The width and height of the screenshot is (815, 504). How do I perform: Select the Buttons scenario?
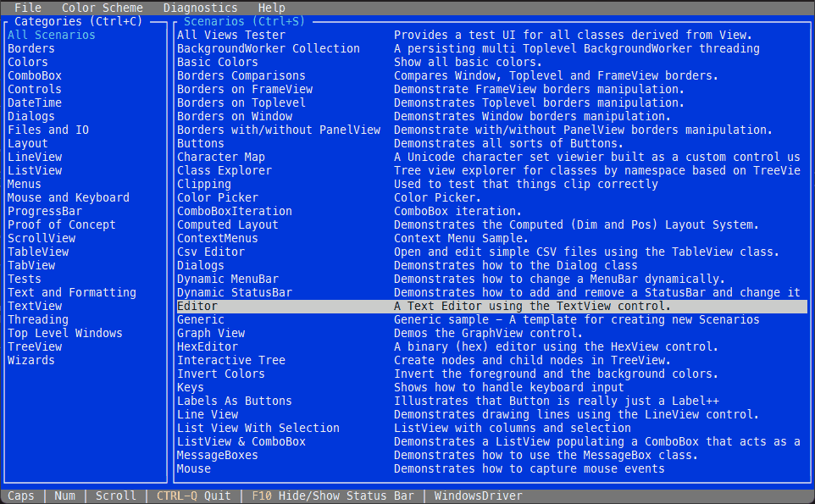[201, 143]
